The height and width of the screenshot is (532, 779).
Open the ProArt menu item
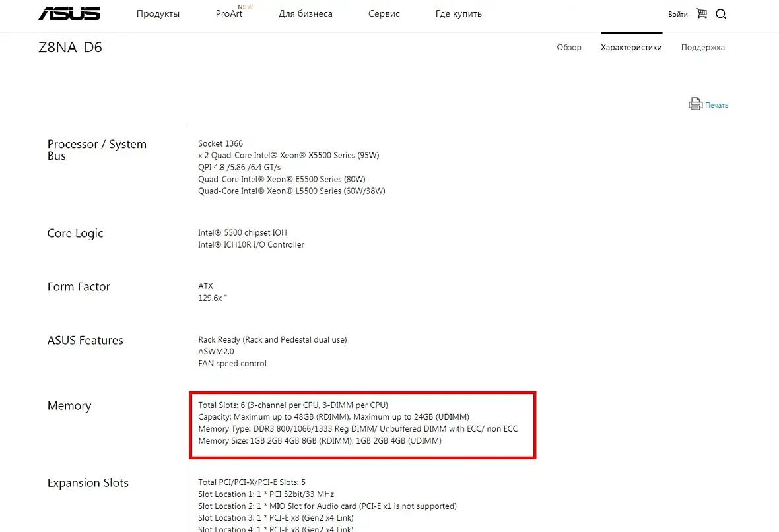[229, 13]
